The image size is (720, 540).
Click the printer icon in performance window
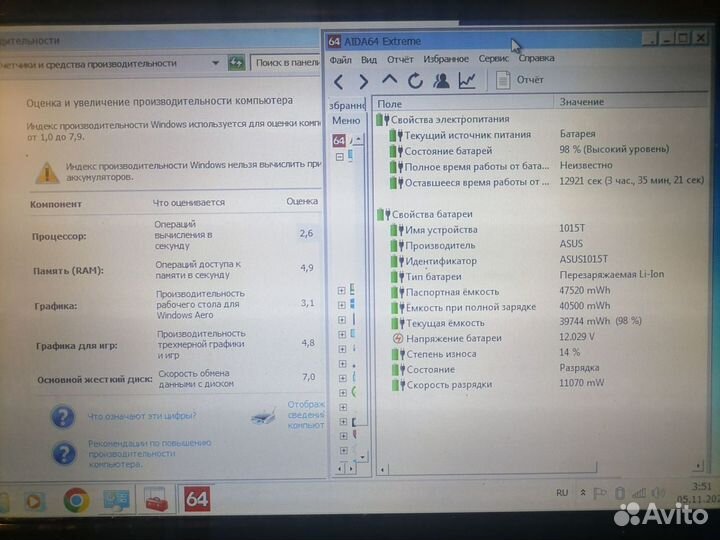[x=264, y=416]
